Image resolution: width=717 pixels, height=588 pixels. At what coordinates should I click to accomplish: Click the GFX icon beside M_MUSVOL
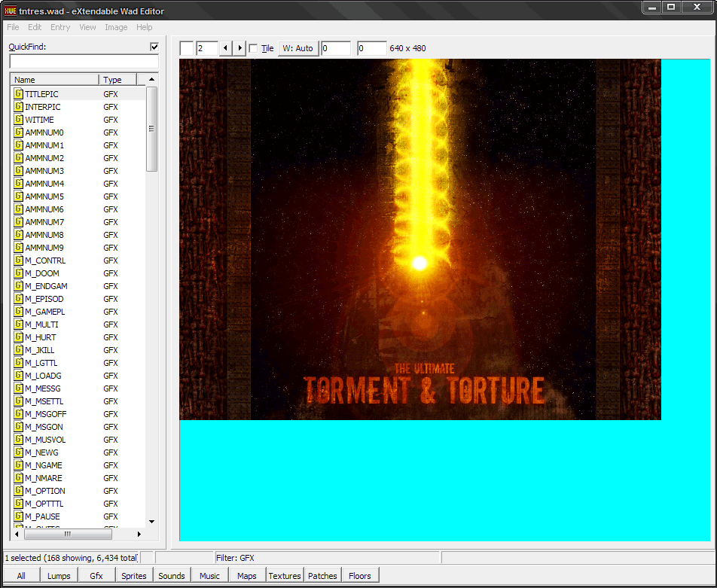pos(18,440)
